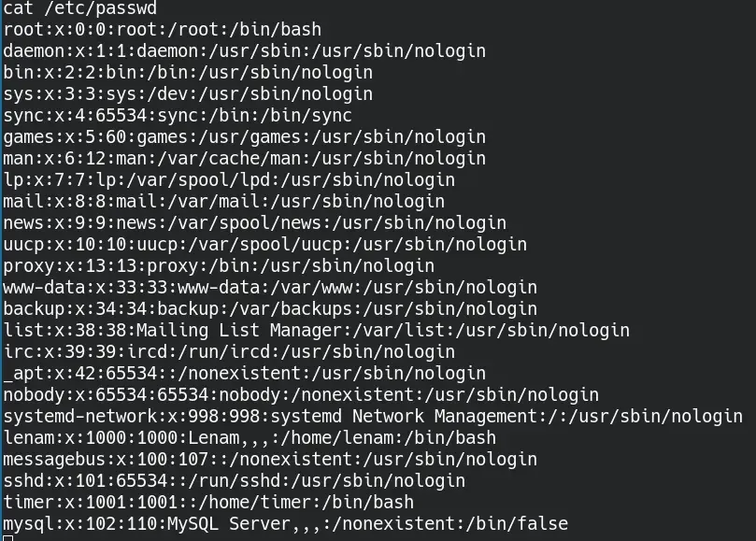Click the lp spool entry line

pos(229,180)
